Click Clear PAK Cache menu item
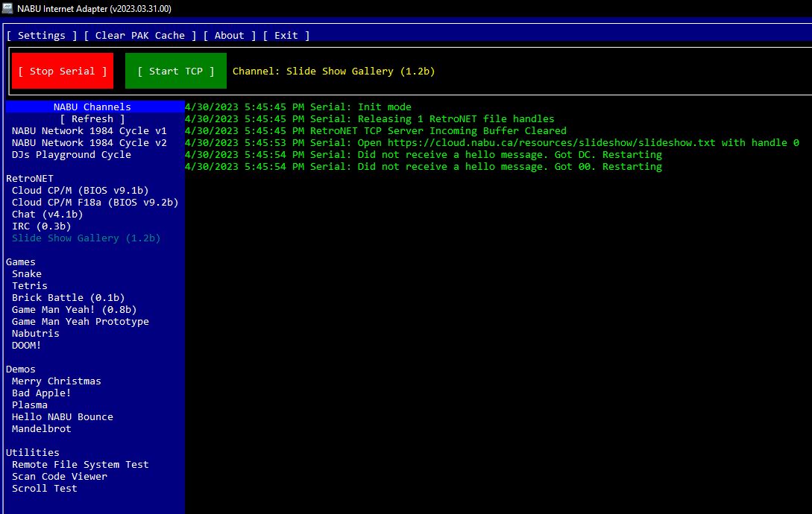Viewport: 812px width, 514px height. [140, 35]
